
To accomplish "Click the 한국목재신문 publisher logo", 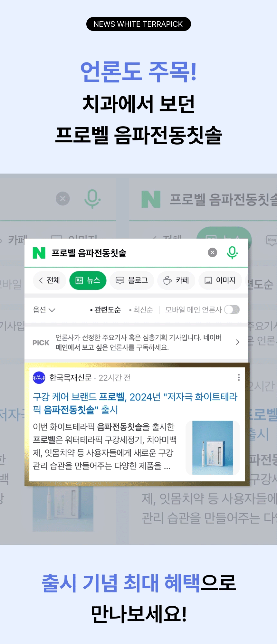I will [39, 377].
